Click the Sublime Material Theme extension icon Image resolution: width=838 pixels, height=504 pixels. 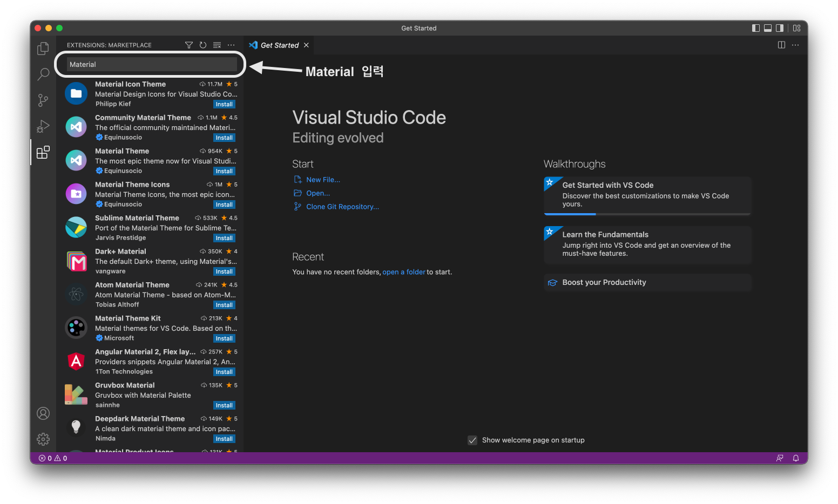coord(76,227)
